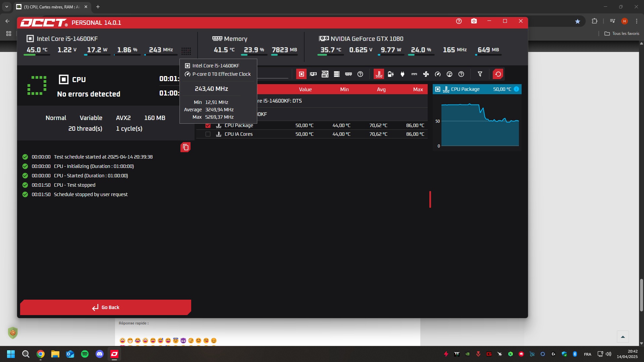Image resolution: width=644 pixels, height=362 pixels.
Task: Click the browser page vertical scrollbar
Action: coord(641,295)
